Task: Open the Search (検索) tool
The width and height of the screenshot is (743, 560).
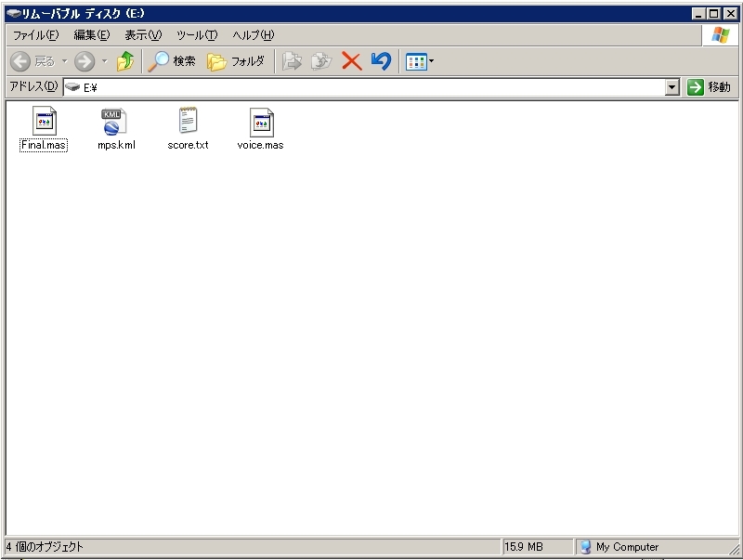Action: click(171, 61)
